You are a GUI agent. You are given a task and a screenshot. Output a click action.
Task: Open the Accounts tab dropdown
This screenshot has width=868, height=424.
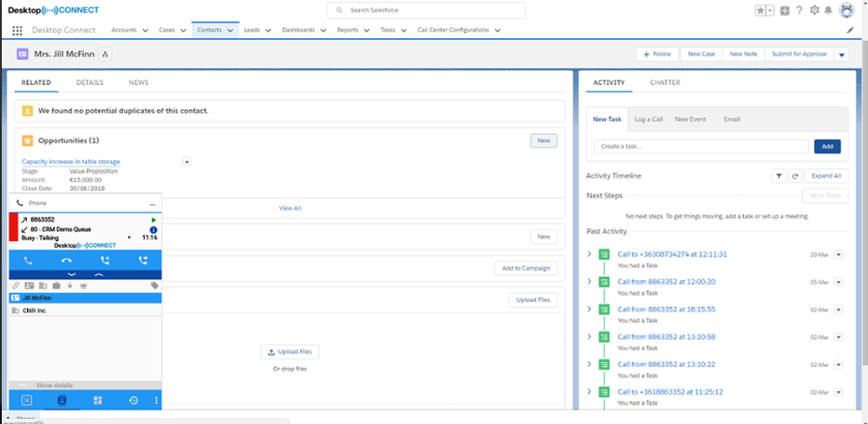(145, 30)
